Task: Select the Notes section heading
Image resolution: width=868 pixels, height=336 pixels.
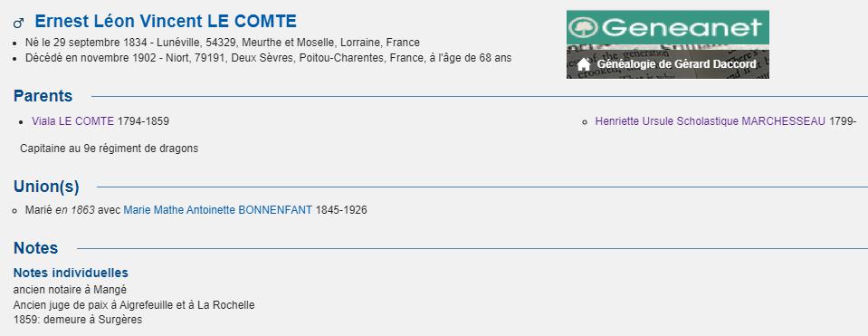Action: click(x=35, y=248)
